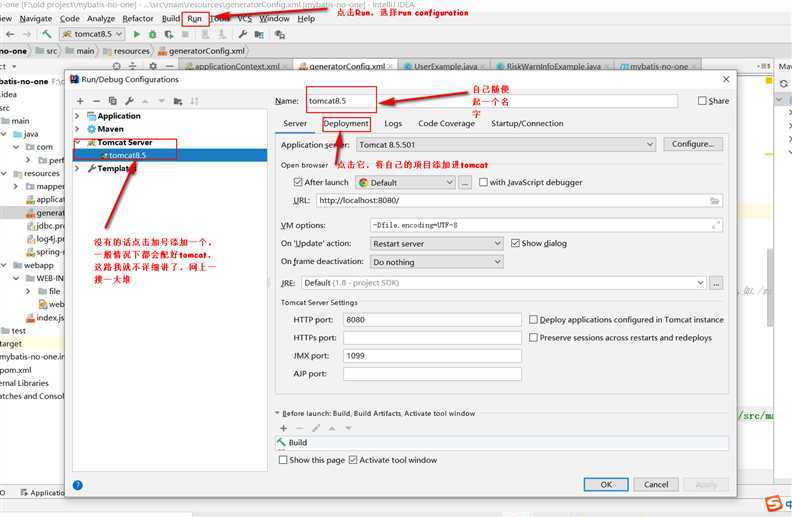Open the JRE Default dropdown
Viewport: 792px width, 517px height.
(504, 283)
